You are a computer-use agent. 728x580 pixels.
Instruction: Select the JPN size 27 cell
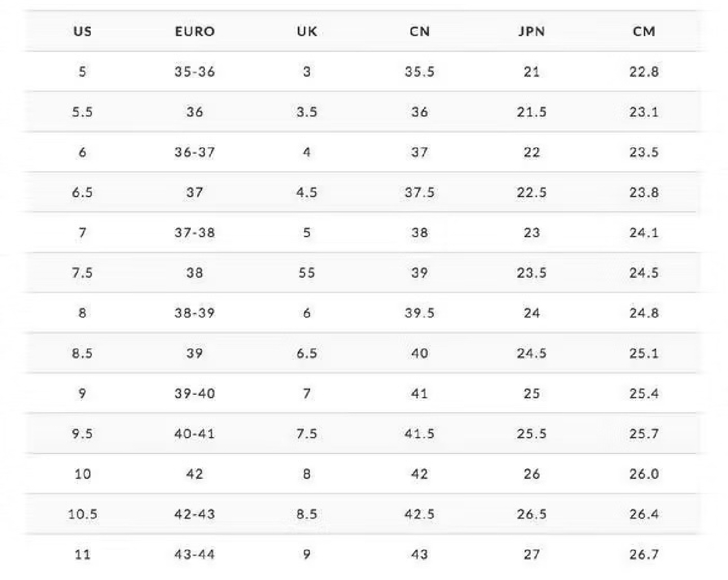pos(532,555)
